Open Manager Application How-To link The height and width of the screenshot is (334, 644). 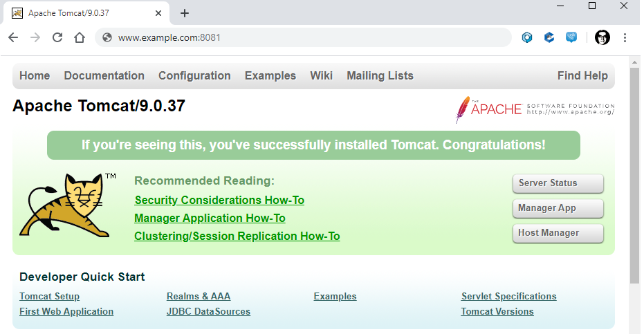(210, 218)
